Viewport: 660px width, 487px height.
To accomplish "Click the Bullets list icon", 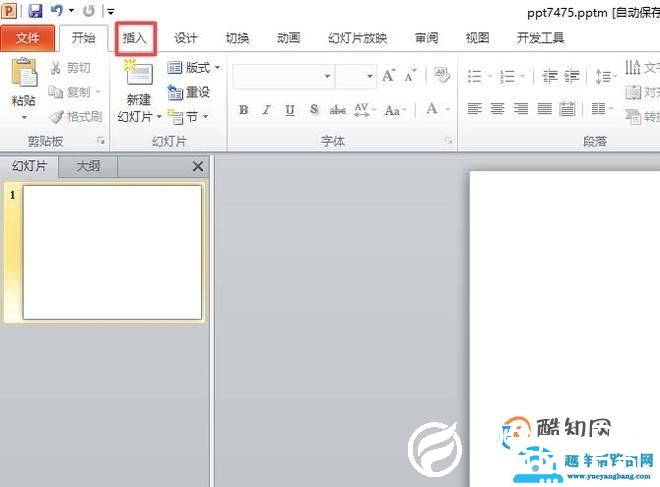I will point(474,77).
